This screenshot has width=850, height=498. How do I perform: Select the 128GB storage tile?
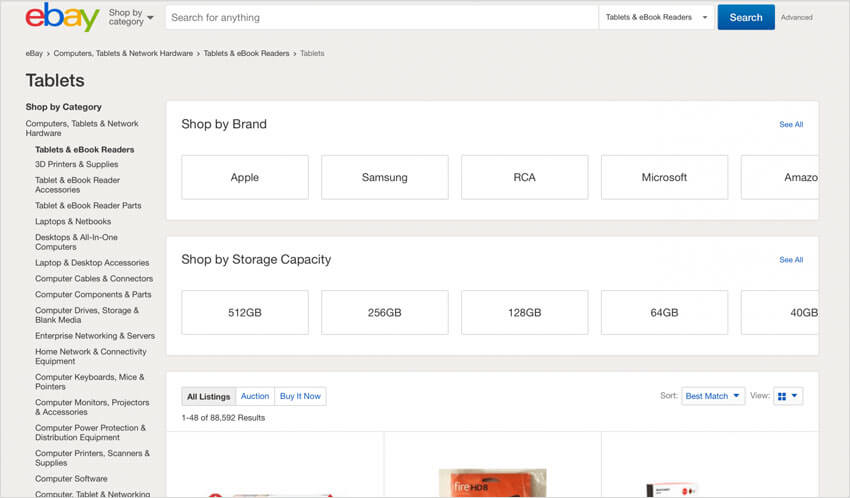(524, 313)
